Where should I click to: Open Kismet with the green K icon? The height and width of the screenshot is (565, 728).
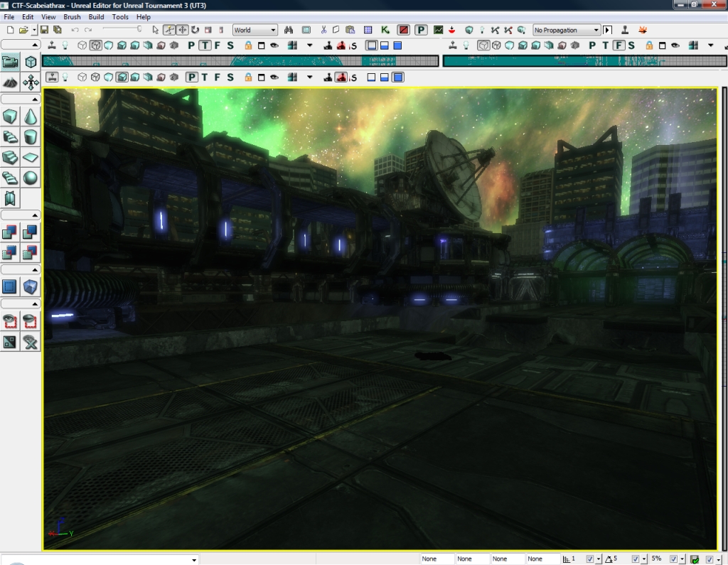(385, 30)
